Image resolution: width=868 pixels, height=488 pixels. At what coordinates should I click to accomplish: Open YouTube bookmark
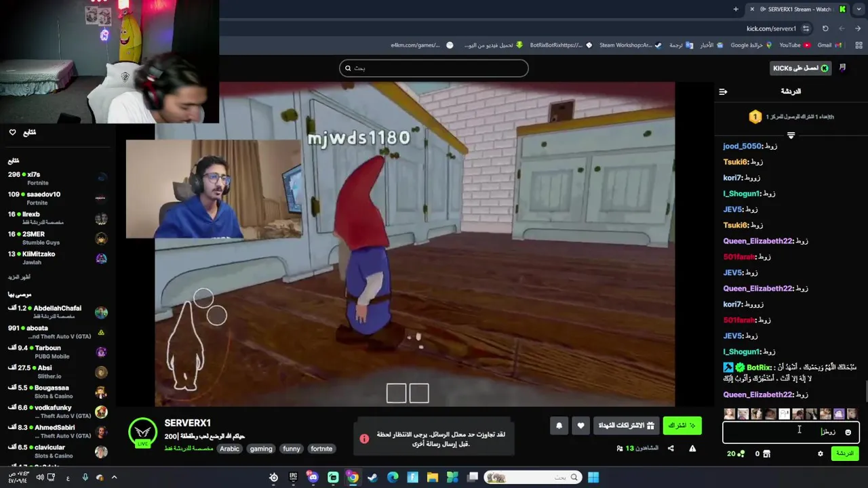click(794, 45)
